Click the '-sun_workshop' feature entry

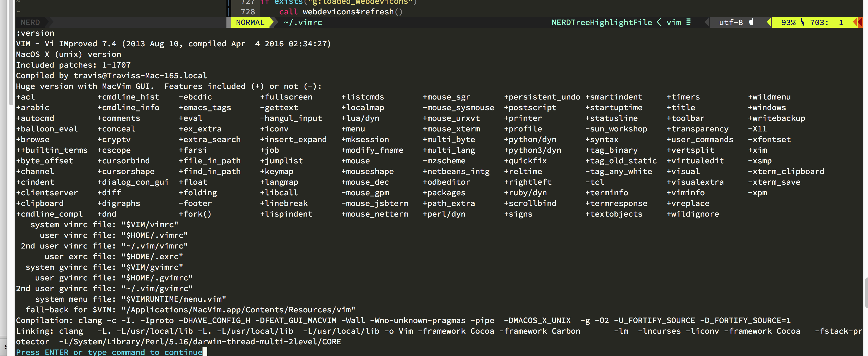[616, 129]
